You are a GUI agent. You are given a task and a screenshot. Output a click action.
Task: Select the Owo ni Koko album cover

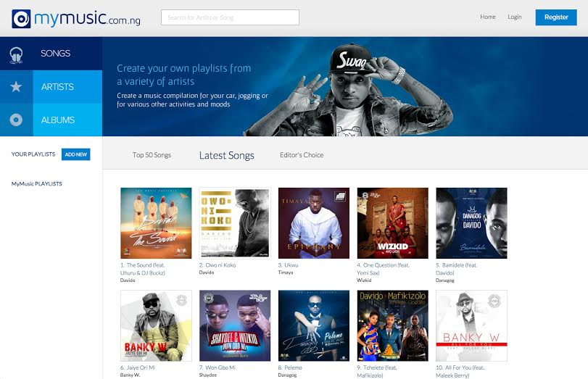pyautogui.click(x=234, y=222)
